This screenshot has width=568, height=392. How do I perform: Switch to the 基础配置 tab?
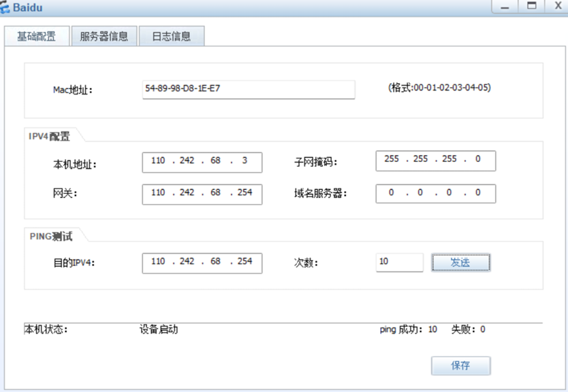37,36
